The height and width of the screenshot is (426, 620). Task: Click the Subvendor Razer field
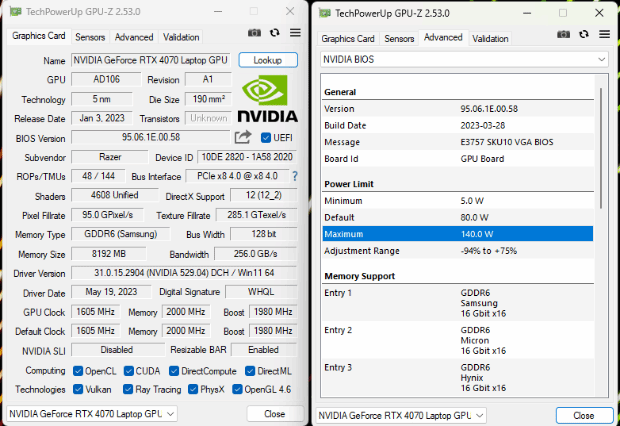[x=110, y=157]
